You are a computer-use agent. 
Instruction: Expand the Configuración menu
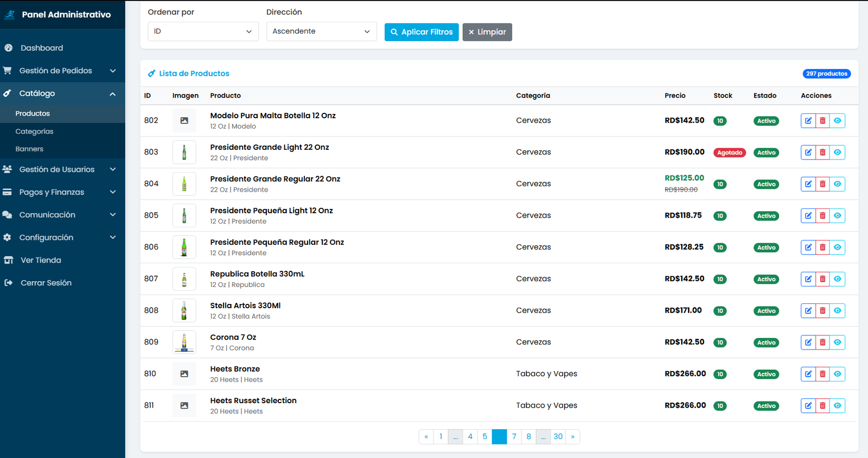point(62,238)
